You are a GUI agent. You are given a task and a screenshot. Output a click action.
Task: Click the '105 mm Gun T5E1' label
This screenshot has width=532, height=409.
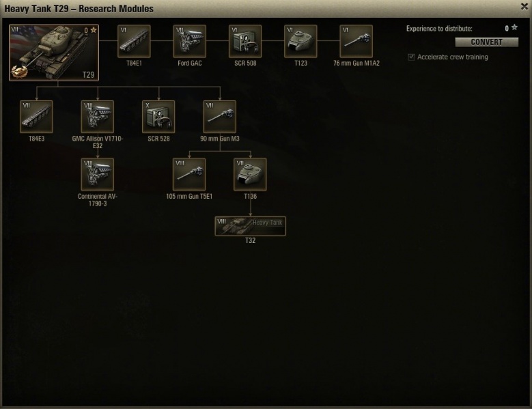[189, 197]
